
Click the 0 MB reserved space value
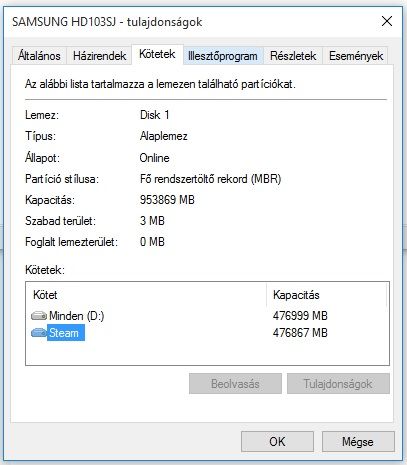[x=152, y=242]
